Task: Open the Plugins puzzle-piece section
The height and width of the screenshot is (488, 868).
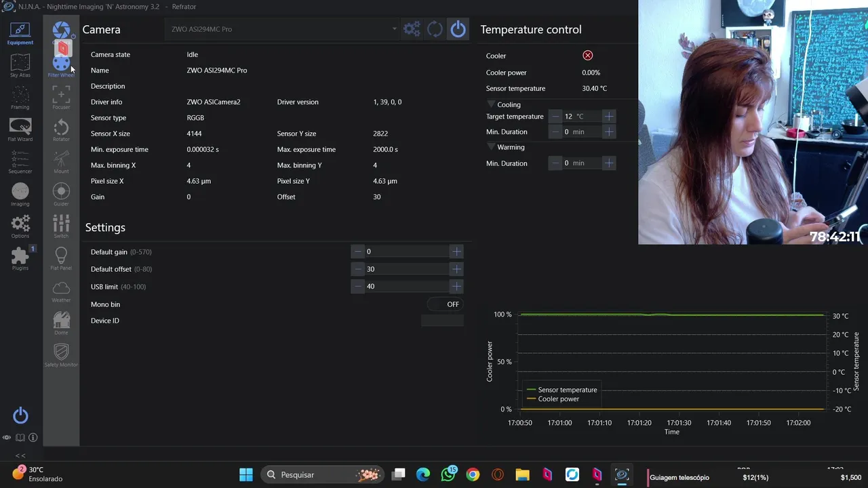Action: [20, 258]
